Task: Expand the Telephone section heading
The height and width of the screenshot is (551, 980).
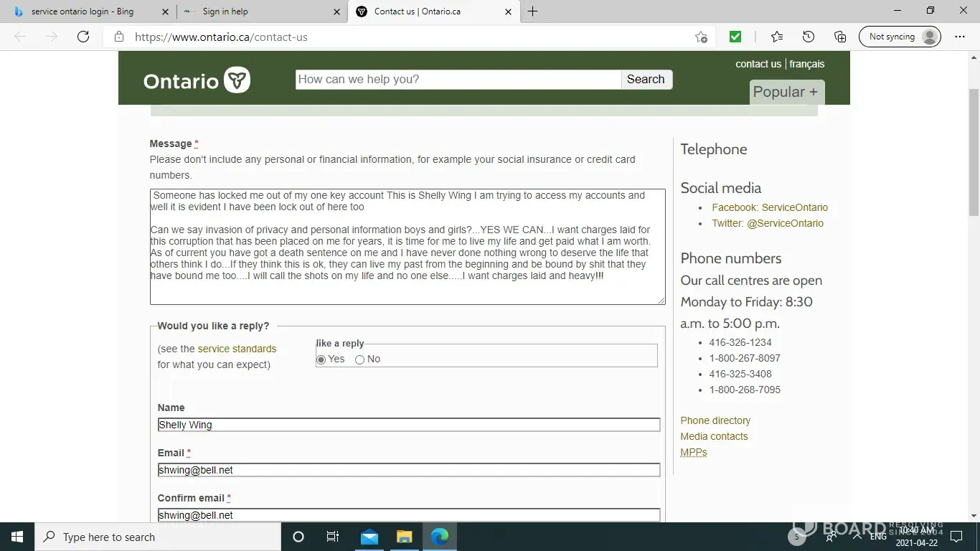Action: coord(713,149)
